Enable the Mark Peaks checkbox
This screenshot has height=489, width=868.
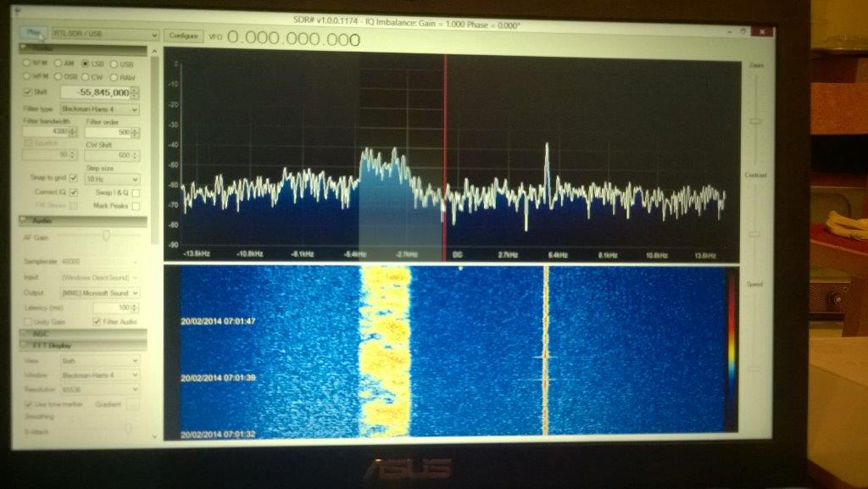point(136,206)
